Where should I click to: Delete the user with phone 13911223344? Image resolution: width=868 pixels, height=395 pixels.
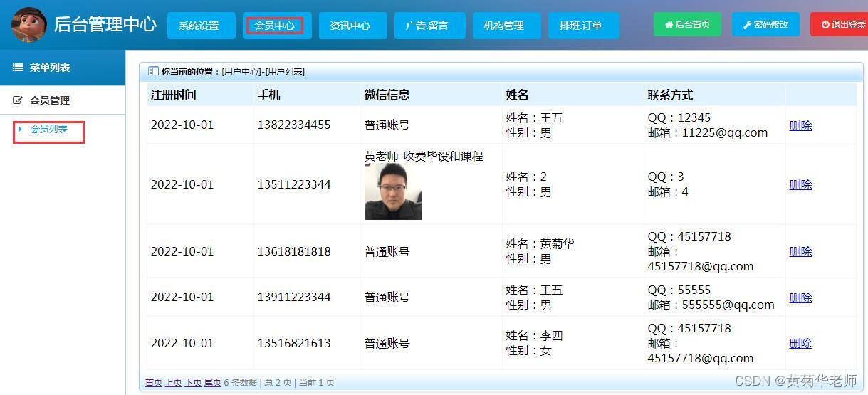point(800,297)
